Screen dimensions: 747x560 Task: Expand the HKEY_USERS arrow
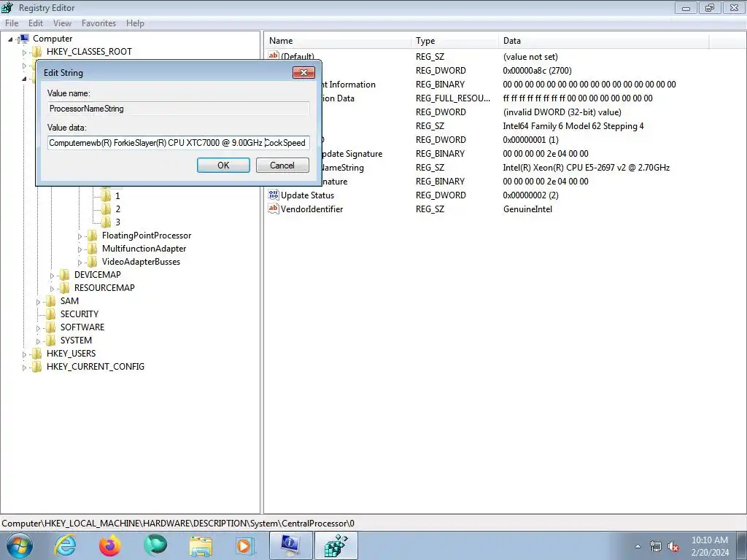pyautogui.click(x=24, y=354)
